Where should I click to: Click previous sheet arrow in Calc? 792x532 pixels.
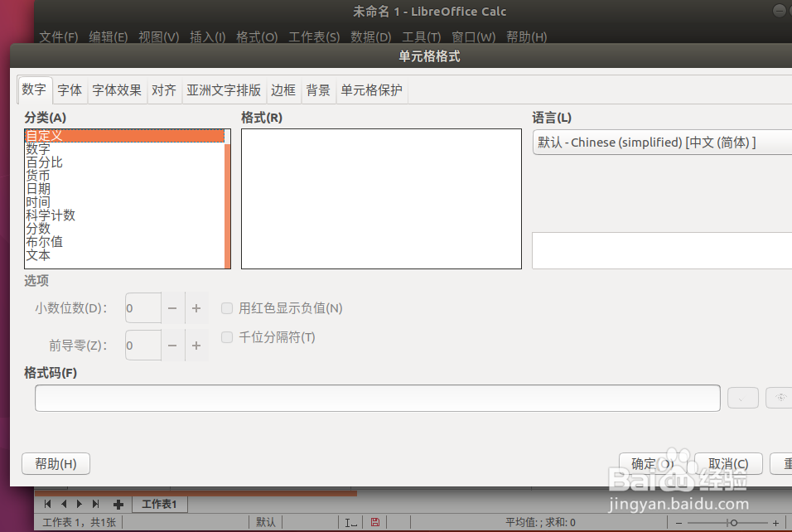64,504
